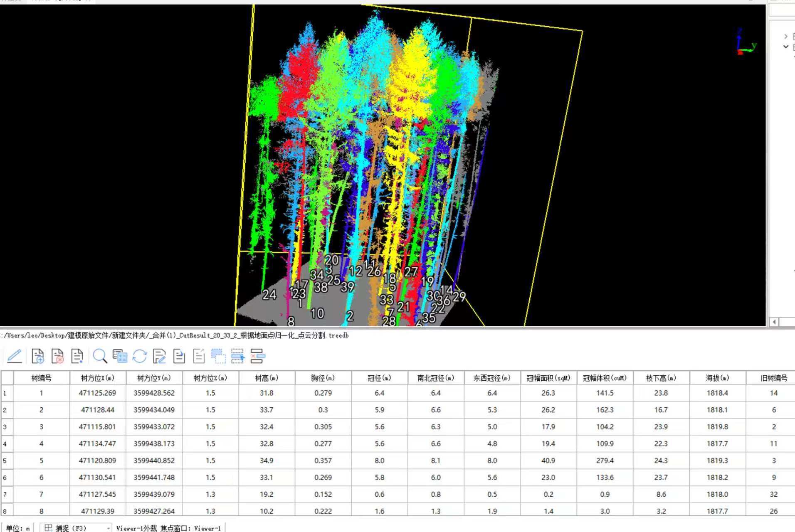Click the 海拔(m) column header

717,378
